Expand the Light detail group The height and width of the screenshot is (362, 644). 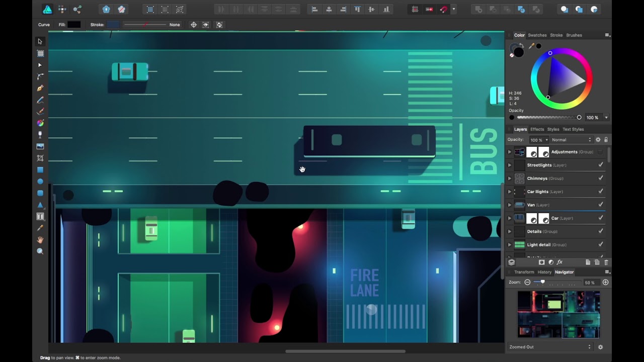click(510, 245)
